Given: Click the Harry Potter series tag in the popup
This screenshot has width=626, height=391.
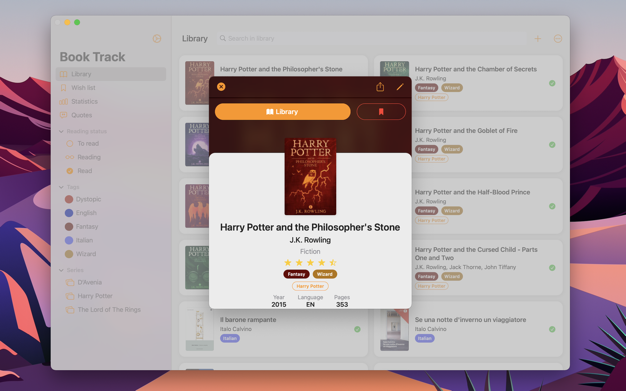Looking at the screenshot, I should (310, 286).
